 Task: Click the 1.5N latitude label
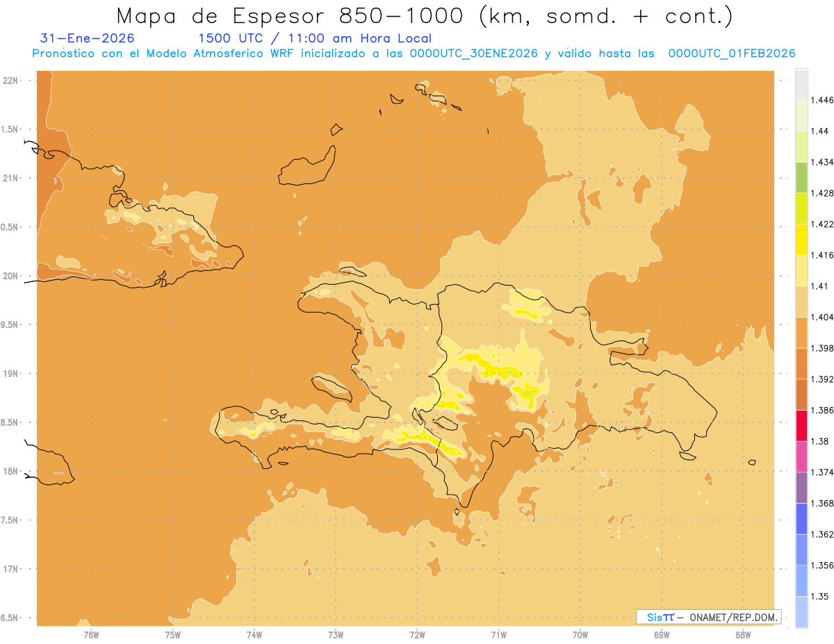coord(10,129)
